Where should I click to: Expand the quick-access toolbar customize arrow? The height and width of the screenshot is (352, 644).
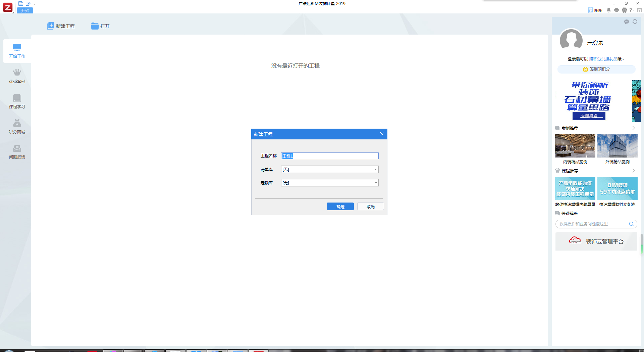pyautogui.click(x=35, y=4)
